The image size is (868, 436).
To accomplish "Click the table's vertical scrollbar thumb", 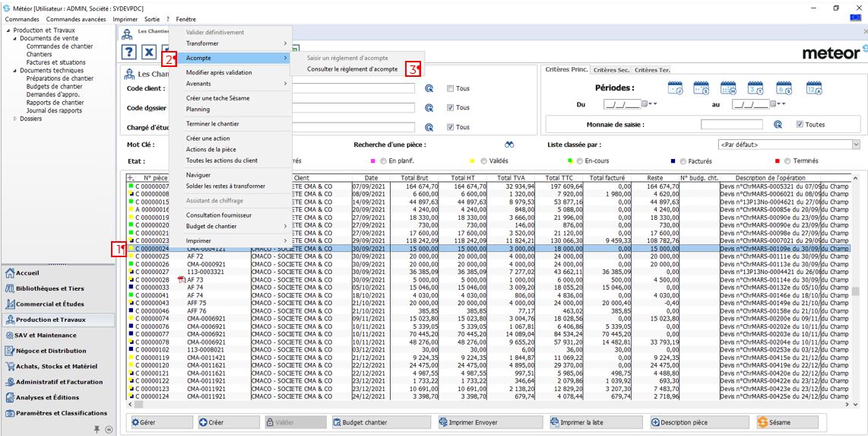I will click(x=856, y=291).
